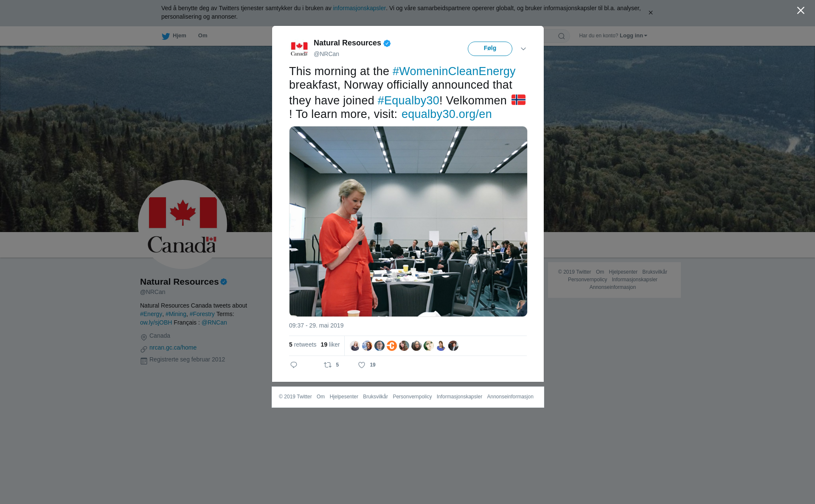Image resolution: width=815 pixels, height=504 pixels.
Task: Click the Følg button
Action: coord(490,49)
